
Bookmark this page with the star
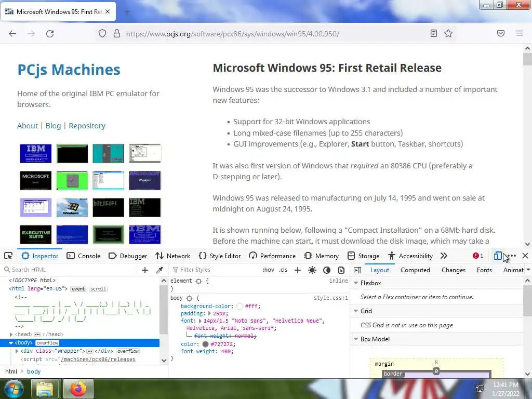[x=448, y=33]
